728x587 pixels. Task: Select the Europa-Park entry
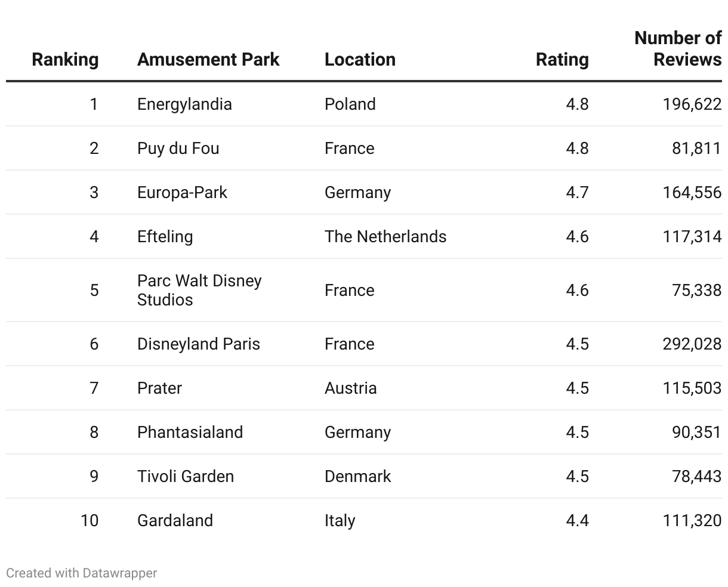pyautogui.click(x=182, y=193)
